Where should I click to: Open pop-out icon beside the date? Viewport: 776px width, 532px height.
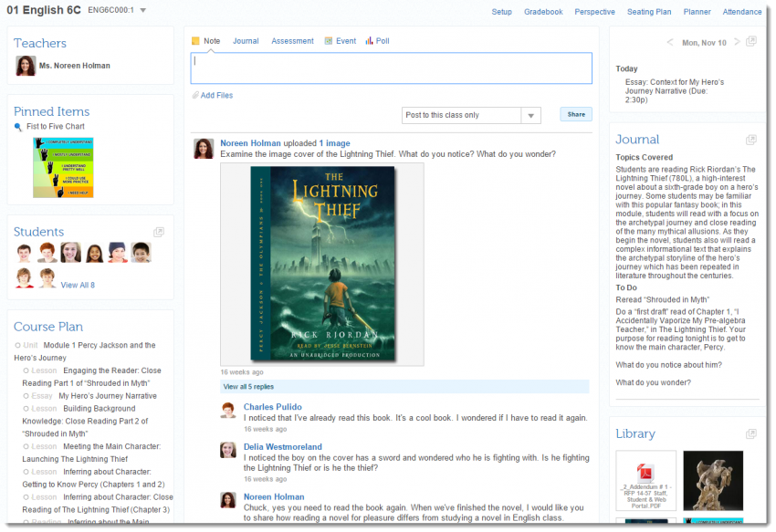tap(750, 42)
